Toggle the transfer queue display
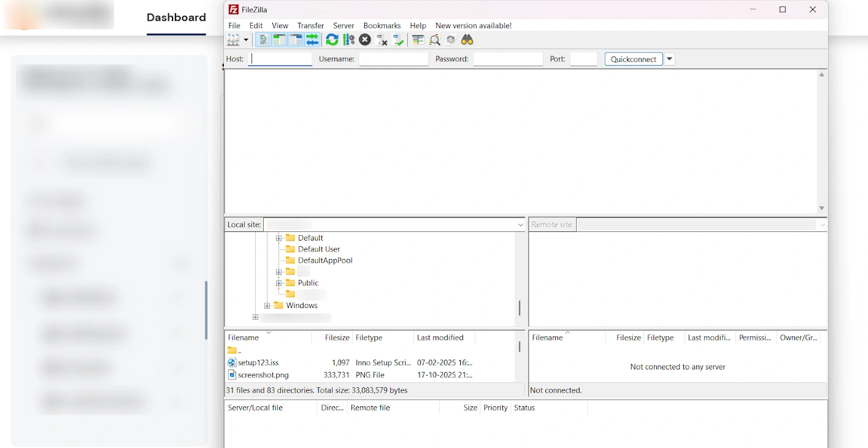The height and width of the screenshot is (448, 868). pyautogui.click(x=312, y=39)
